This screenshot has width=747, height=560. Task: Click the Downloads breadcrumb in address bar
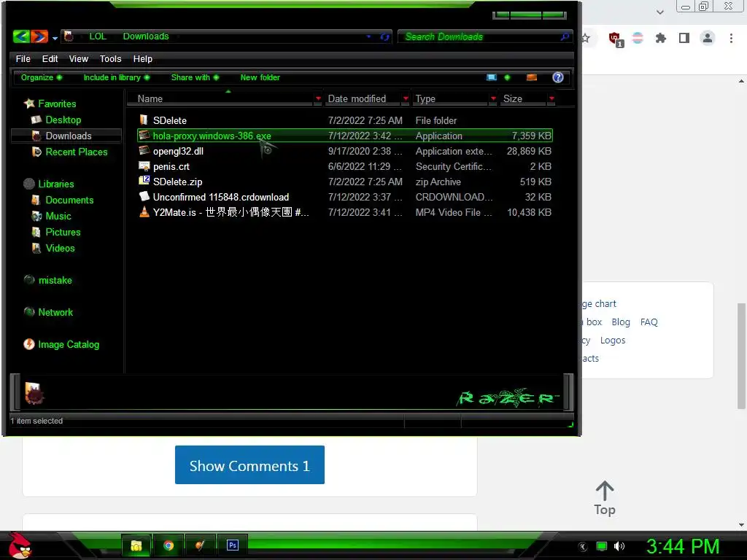pos(146,36)
